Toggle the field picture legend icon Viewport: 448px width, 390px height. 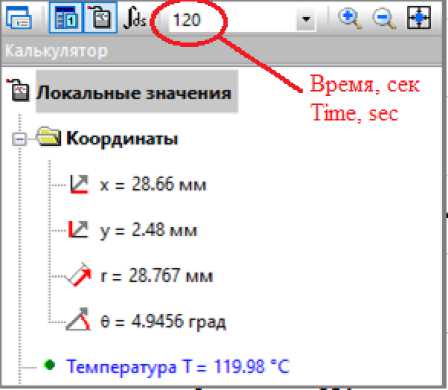66,18
